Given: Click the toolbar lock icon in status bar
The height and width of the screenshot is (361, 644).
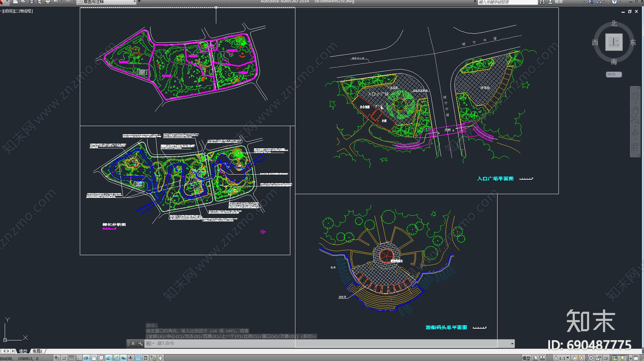Looking at the screenshot, I should click(599, 358).
